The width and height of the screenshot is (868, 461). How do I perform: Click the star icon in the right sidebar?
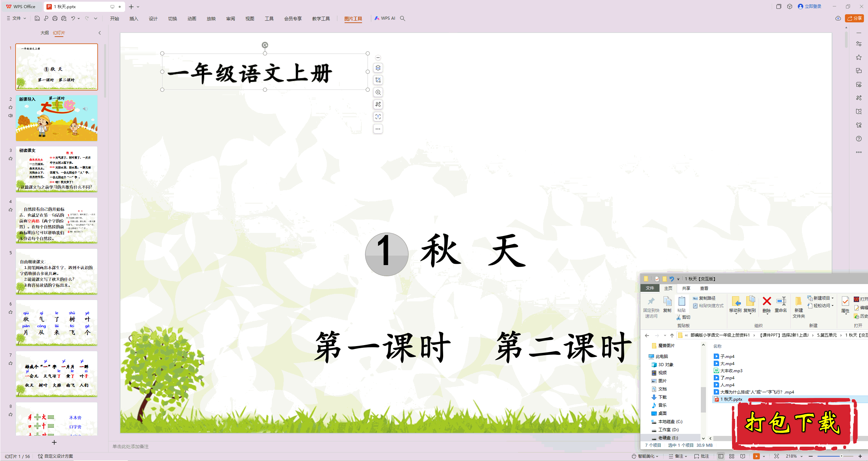click(859, 57)
